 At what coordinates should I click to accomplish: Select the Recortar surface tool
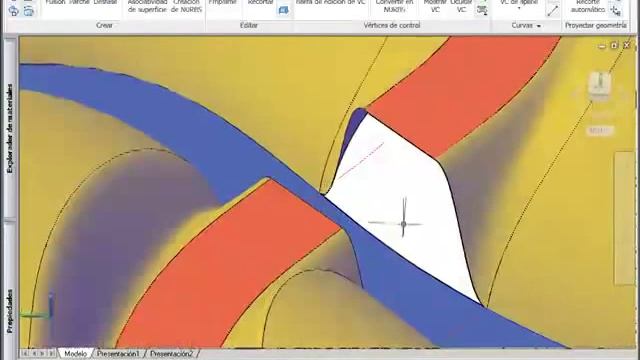(260, 2)
